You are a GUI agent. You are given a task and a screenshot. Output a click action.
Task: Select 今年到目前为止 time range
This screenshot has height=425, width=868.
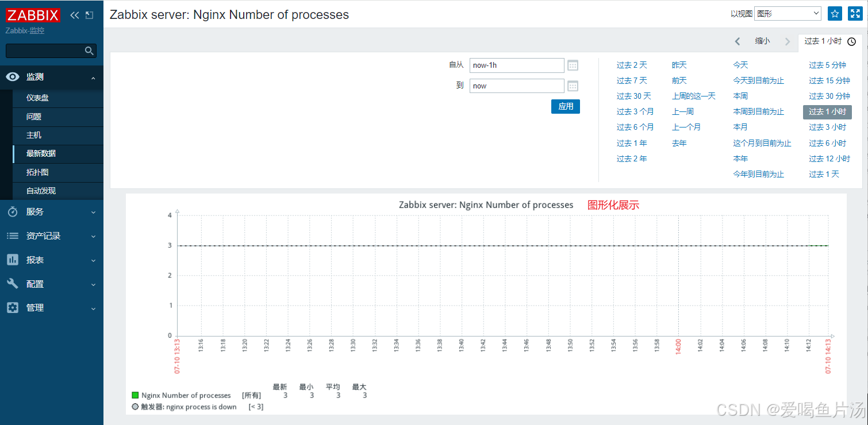click(x=758, y=175)
